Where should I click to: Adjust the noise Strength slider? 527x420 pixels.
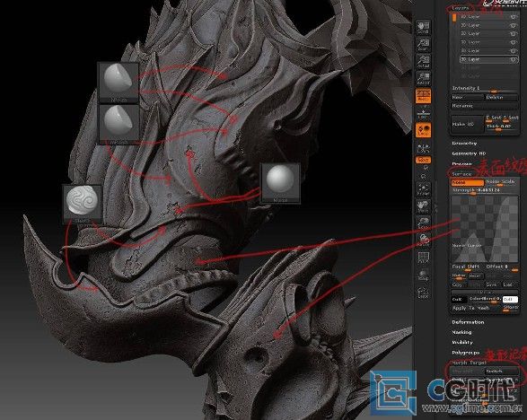(x=484, y=190)
